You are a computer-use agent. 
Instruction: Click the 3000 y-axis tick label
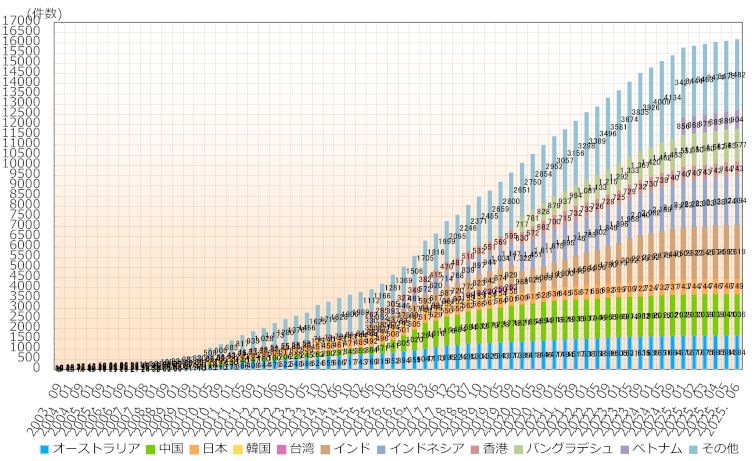tap(24, 307)
